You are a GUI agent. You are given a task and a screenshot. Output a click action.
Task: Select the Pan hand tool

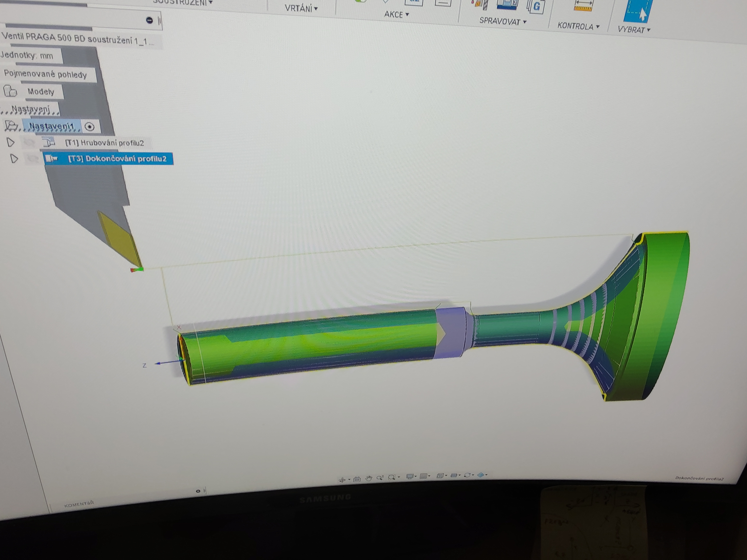click(x=369, y=478)
